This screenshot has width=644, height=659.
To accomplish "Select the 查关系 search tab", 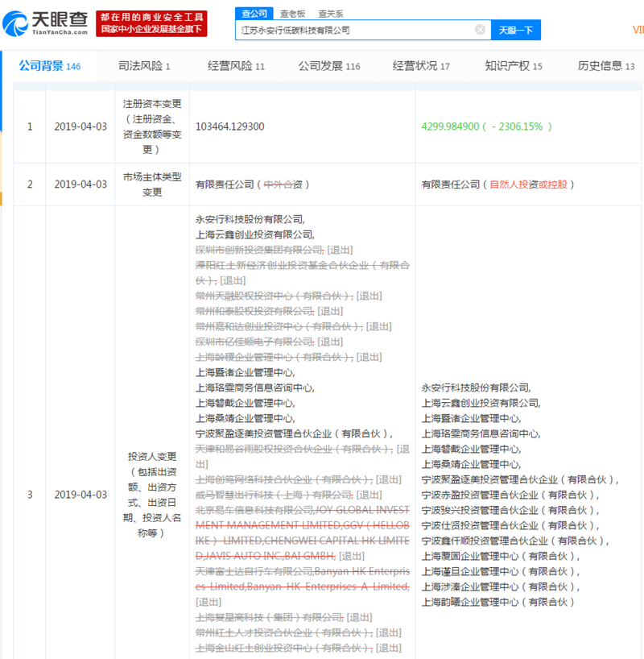I will click(331, 14).
